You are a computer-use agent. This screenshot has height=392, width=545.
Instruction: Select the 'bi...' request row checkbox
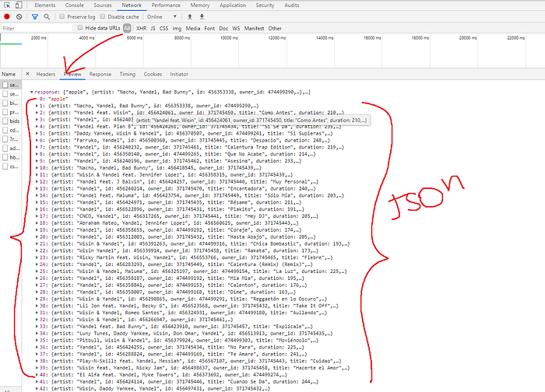point(5,103)
